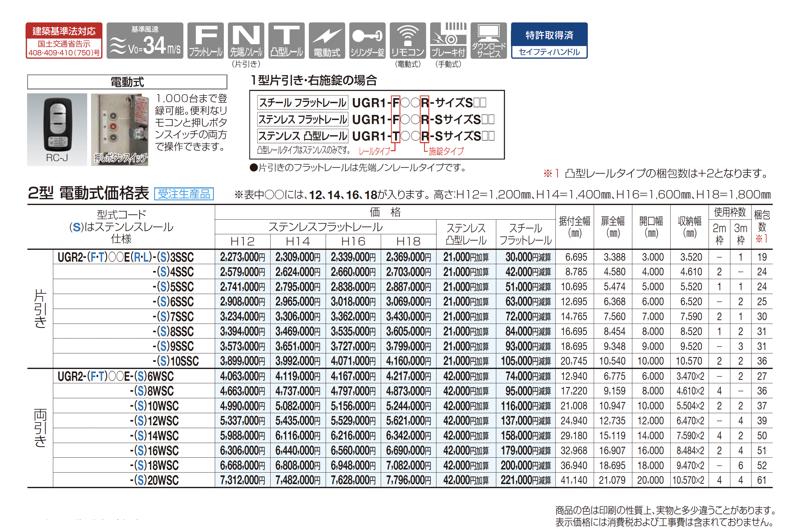
Task: Click the シリンダー錠 key icon
Action: pyautogui.click(x=367, y=40)
